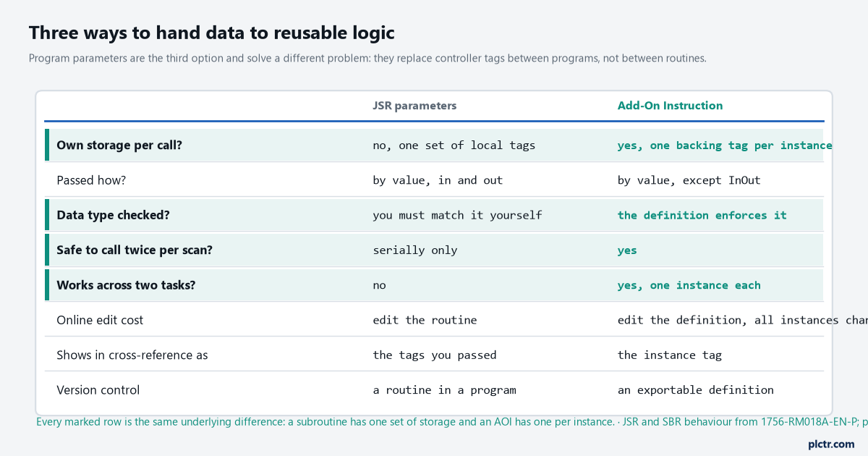
Task: Click 'you must match it yourself' cell
Action: 457,215
